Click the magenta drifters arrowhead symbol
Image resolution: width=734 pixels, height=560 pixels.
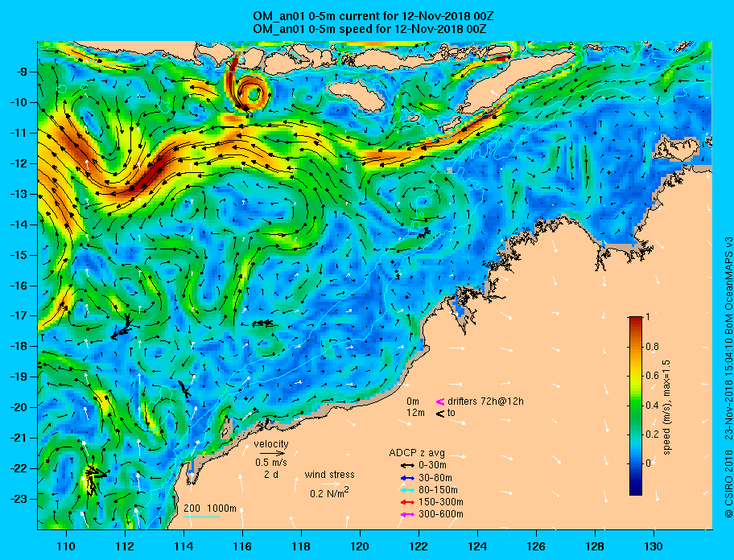[440, 401]
